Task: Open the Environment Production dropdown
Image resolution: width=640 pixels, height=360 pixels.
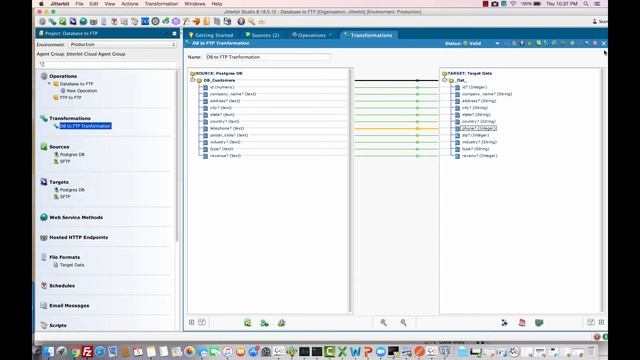Action: click(x=122, y=44)
